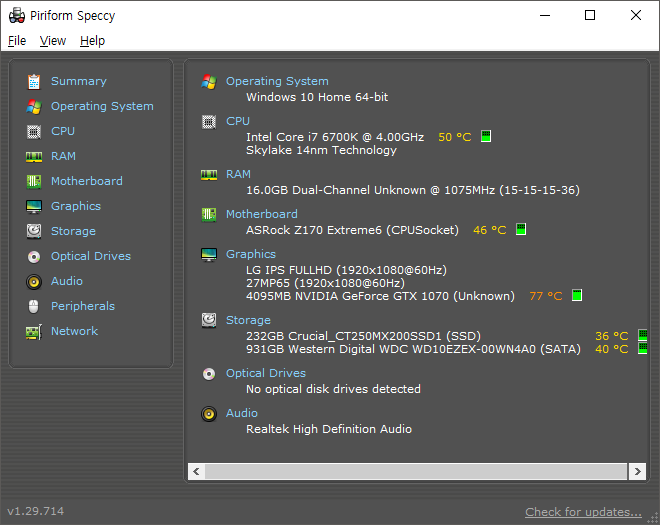Click Check for updates link
Screen dimensions: 660x525
pos(583,512)
